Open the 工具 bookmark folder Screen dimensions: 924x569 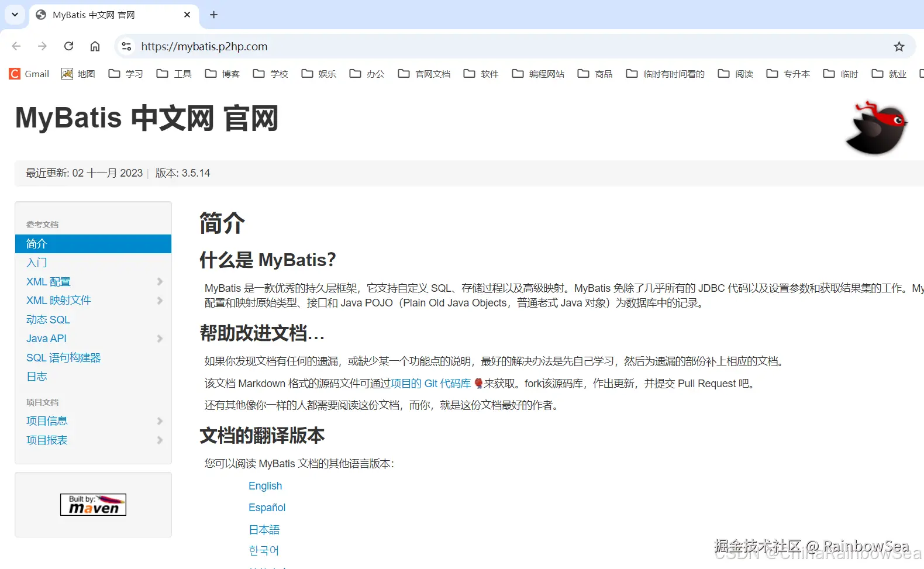174,74
